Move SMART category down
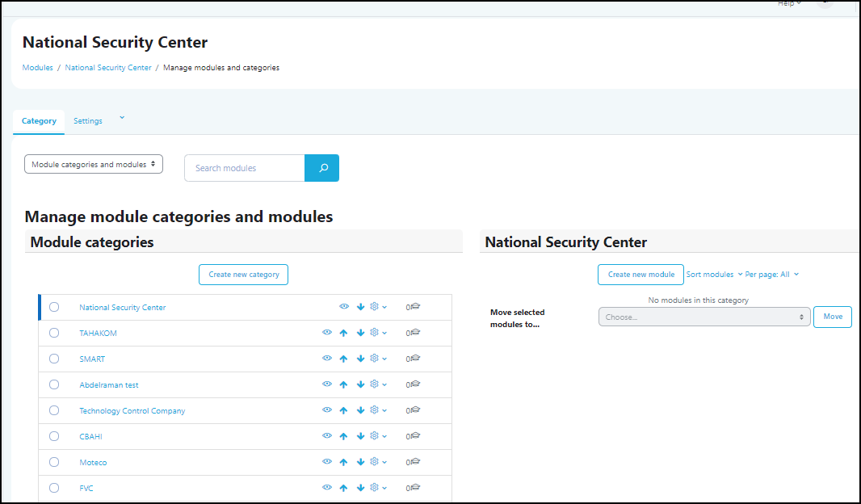Viewport: 861px width, 504px height. coord(361,359)
